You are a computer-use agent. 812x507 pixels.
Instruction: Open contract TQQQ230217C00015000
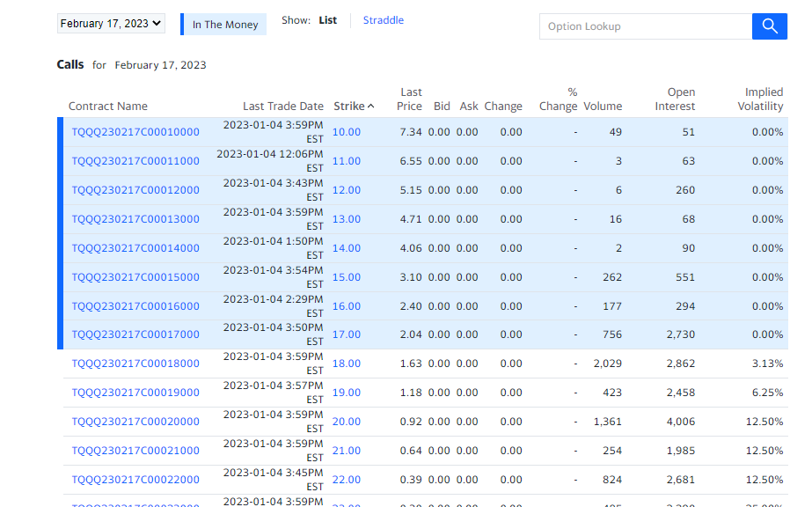(135, 277)
